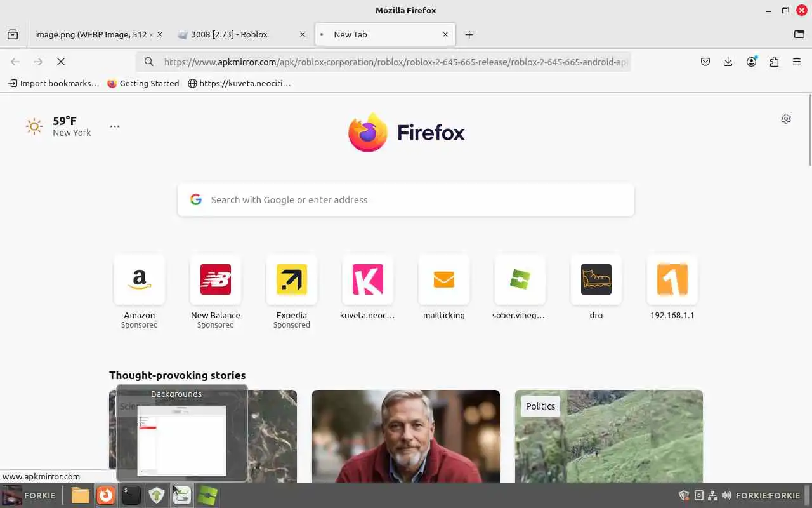Open kuveta.neociti bookmark in toolbar

click(x=239, y=83)
